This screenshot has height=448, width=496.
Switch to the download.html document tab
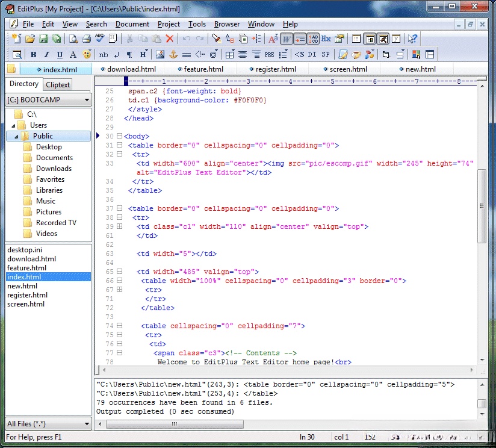pos(128,69)
